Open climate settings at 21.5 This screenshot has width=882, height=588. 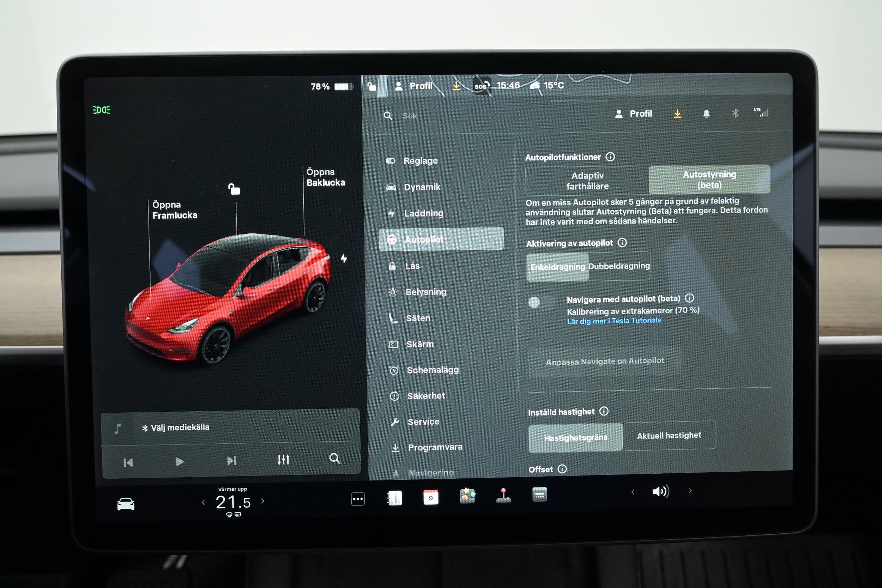(233, 503)
